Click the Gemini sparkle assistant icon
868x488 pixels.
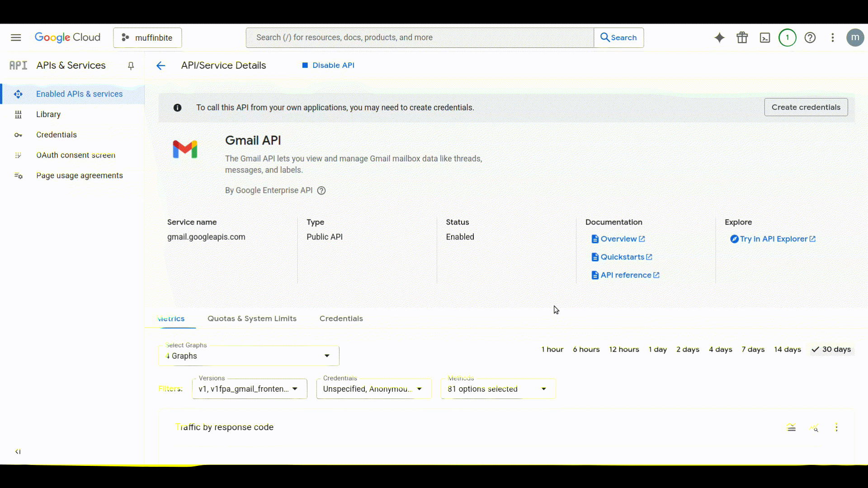[719, 38]
